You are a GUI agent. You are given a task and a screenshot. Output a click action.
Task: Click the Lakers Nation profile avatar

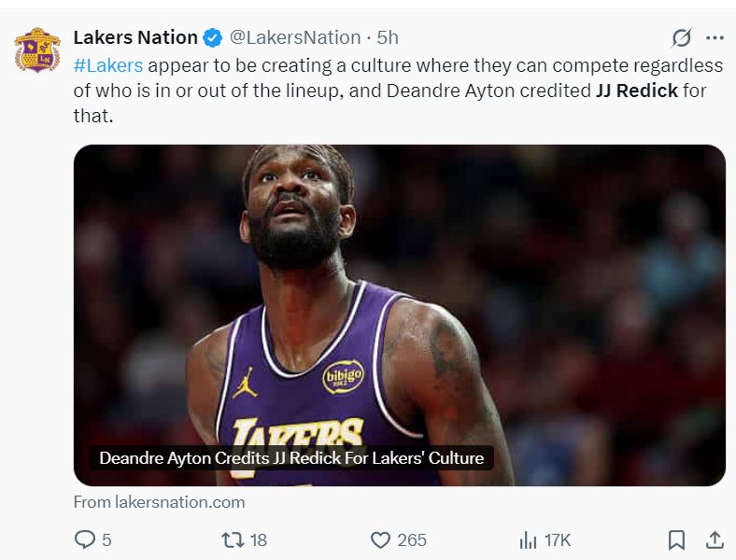pyautogui.click(x=37, y=50)
